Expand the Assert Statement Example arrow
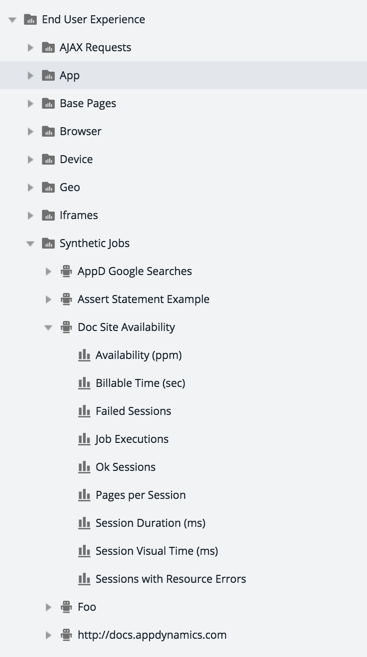The width and height of the screenshot is (367, 657). coord(48,299)
